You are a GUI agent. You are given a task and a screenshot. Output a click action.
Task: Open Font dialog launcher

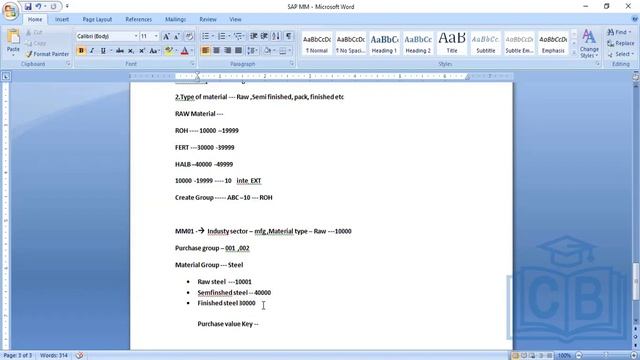click(192, 64)
